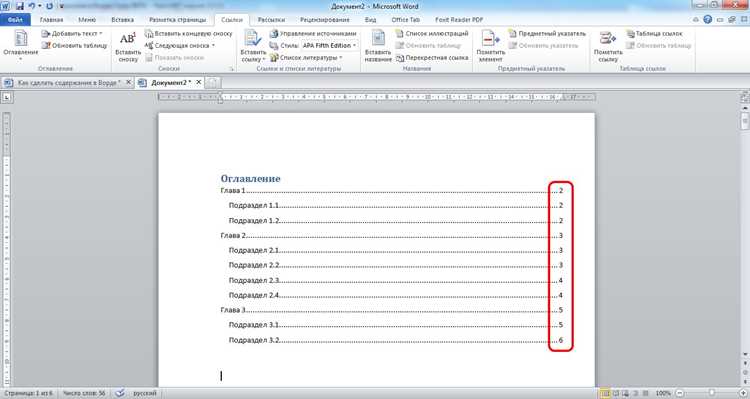Screen dimensions: 750x399
Task: Click the spelling check status icon
Action: [120, 393]
